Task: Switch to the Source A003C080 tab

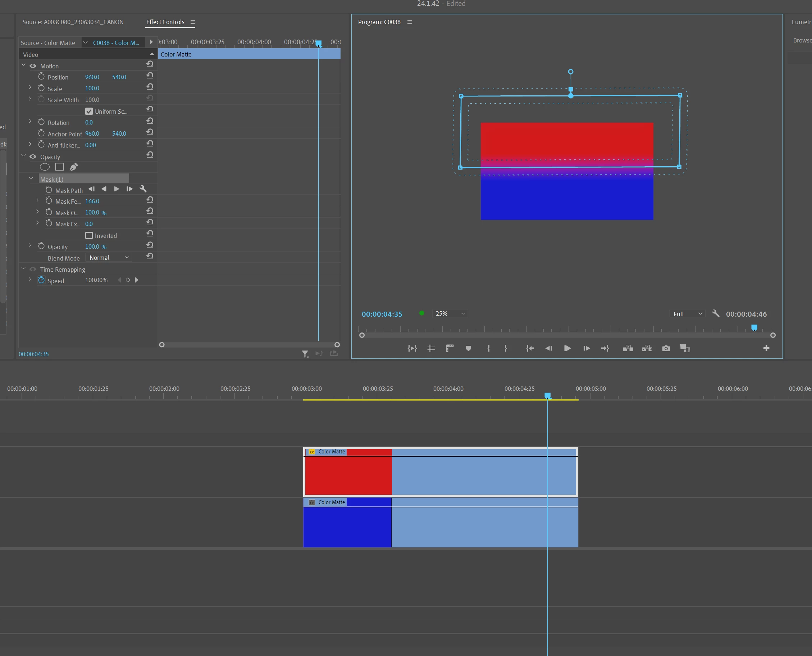Action: coord(73,22)
